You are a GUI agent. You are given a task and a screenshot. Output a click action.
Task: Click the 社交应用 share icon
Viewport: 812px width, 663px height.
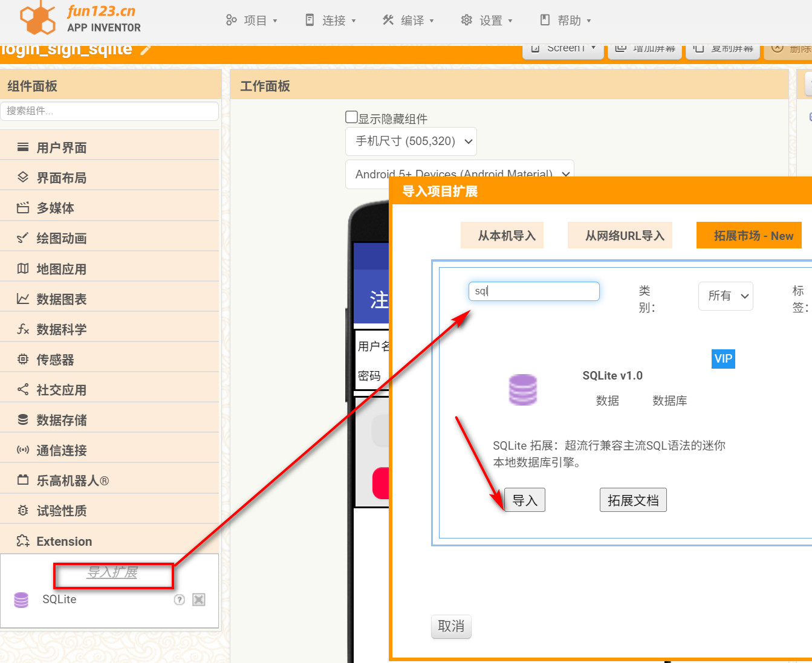click(x=23, y=390)
